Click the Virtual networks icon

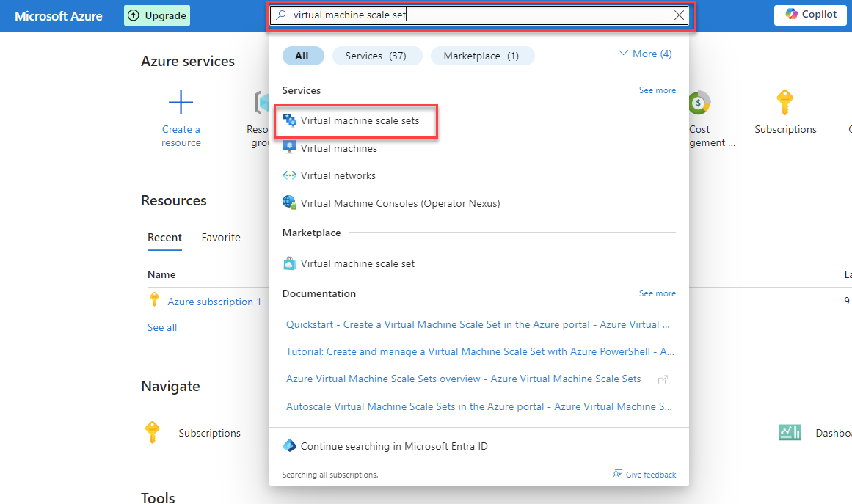[289, 175]
